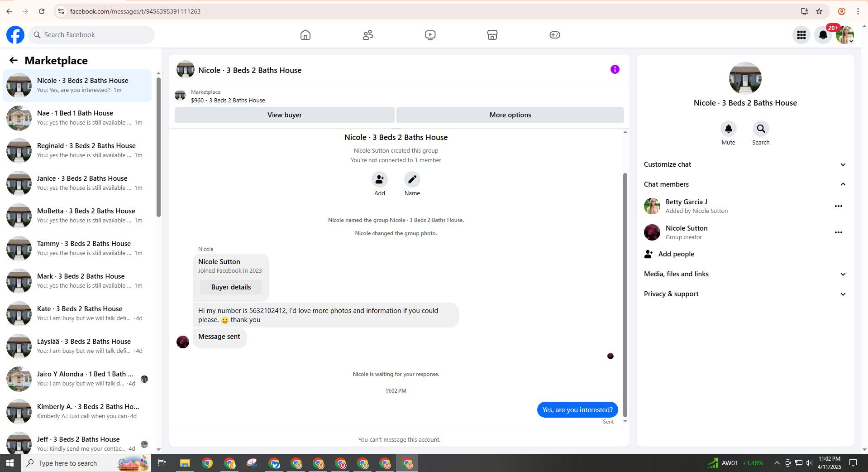Click the conversation header house thumbnail
Viewport: 868px width, 472px height.
click(x=186, y=70)
